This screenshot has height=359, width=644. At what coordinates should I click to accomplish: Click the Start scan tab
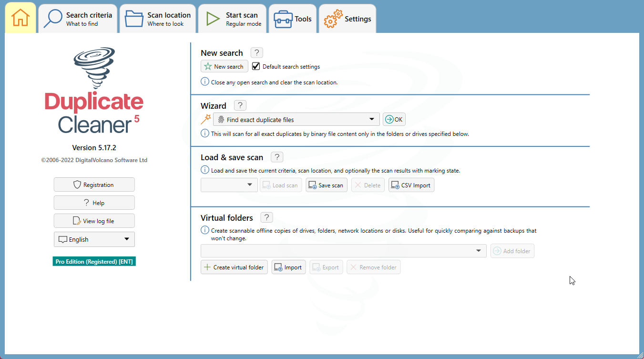[x=233, y=19]
